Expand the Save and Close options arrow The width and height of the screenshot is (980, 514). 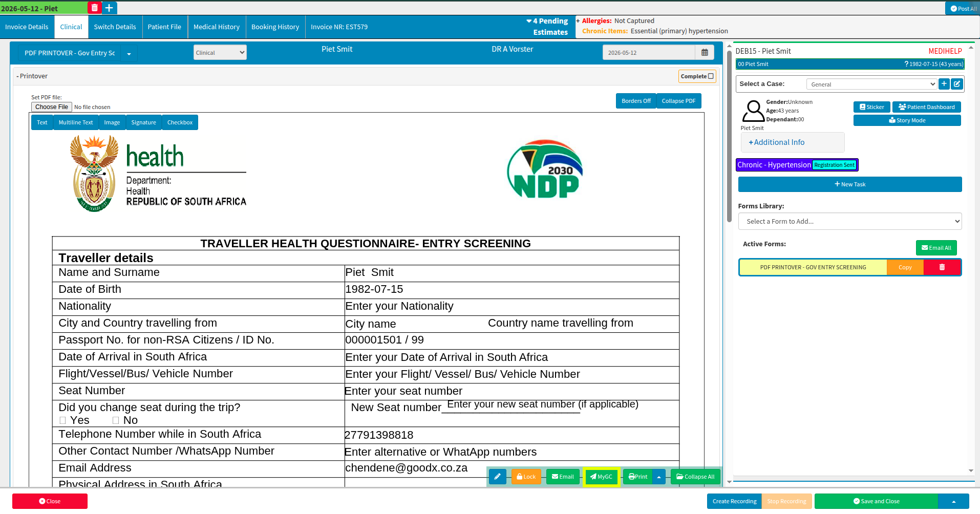954,501
